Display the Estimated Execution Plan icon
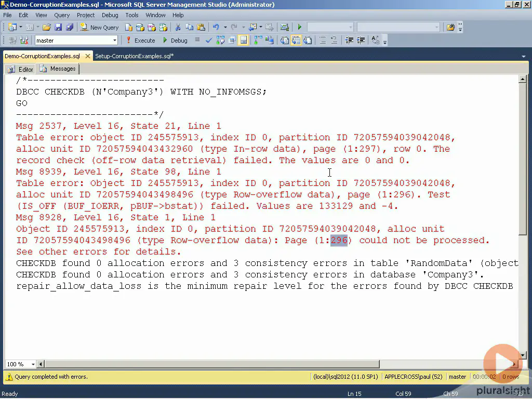Image resolution: width=532 pixels, height=399 pixels. point(220,41)
